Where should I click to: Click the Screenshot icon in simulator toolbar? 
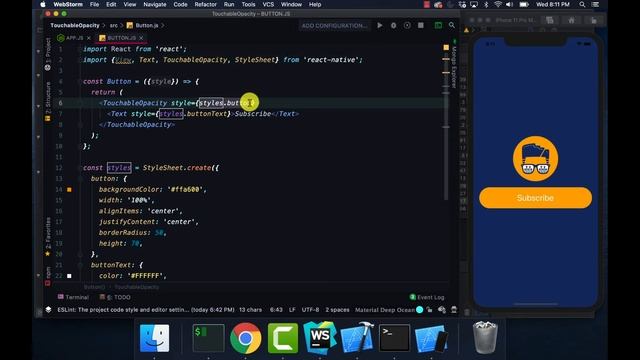(x=550, y=20)
